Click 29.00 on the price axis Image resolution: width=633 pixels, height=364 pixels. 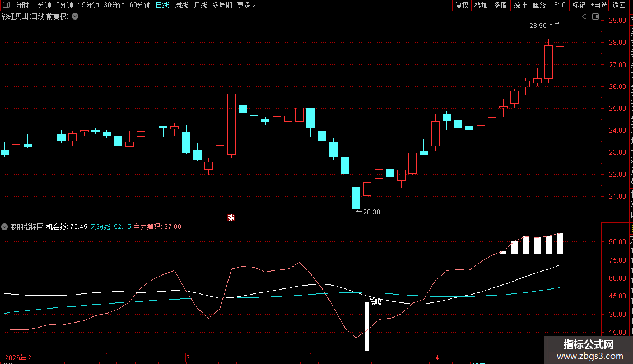(618, 21)
